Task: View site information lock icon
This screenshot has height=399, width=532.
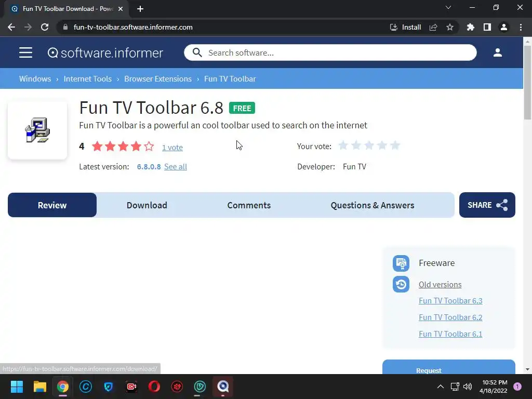Action: (65, 27)
